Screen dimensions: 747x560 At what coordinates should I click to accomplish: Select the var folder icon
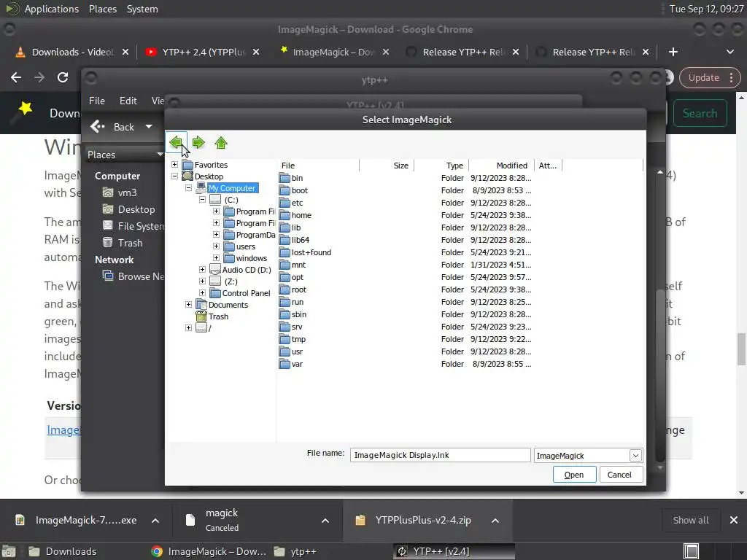coord(285,364)
